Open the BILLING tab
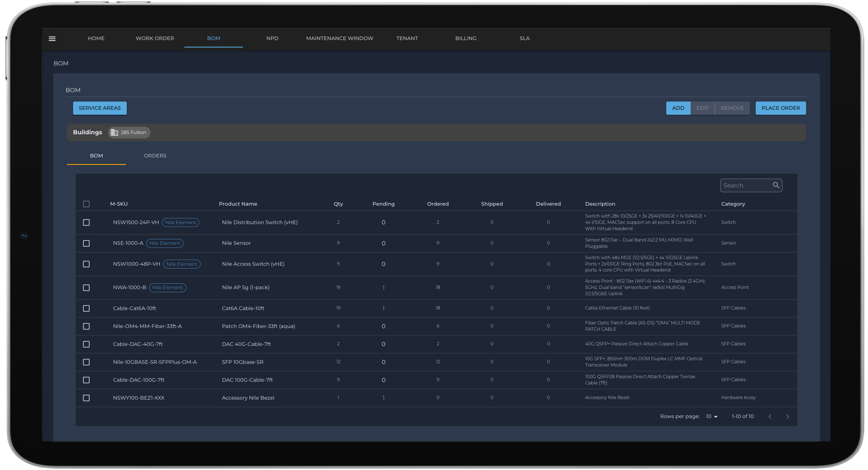This screenshot has height=470, width=868. click(x=466, y=38)
